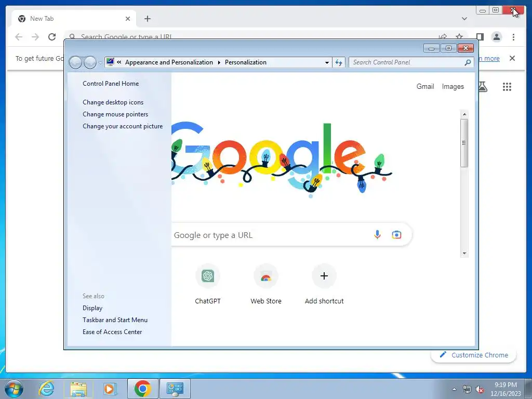Viewport: 532px width, 399px height.
Task: Open Google apps grid
Action: pos(507,87)
